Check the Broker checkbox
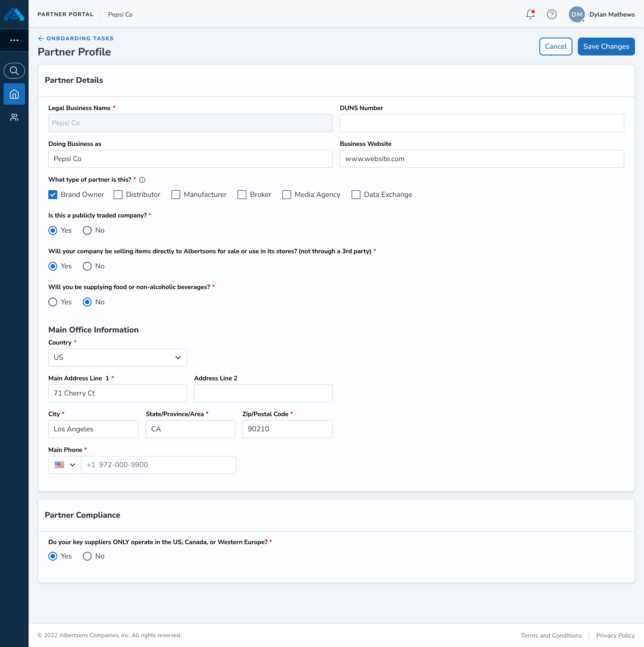This screenshot has height=647, width=644. 242,195
